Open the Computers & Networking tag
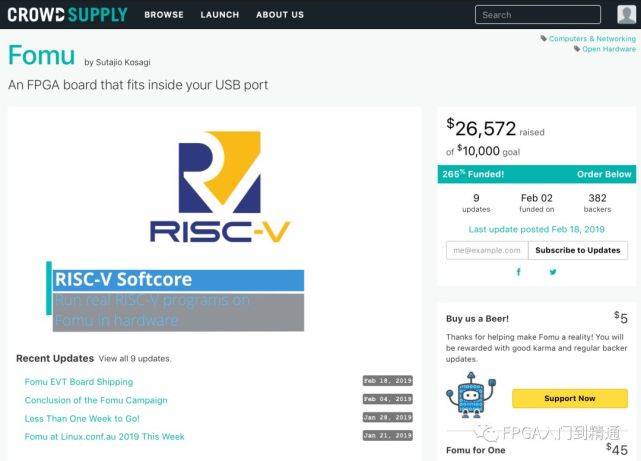 (592, 38)
